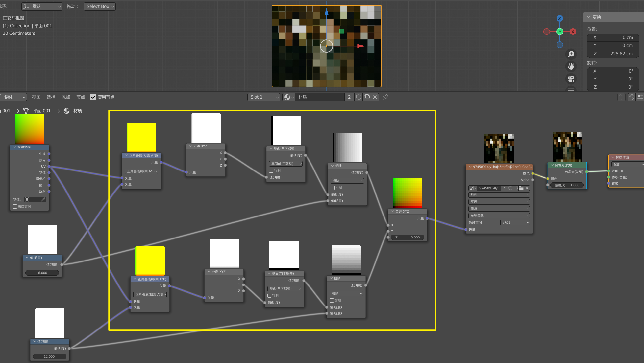Open the sRGB color space dropdown

(x=515, y=222)
